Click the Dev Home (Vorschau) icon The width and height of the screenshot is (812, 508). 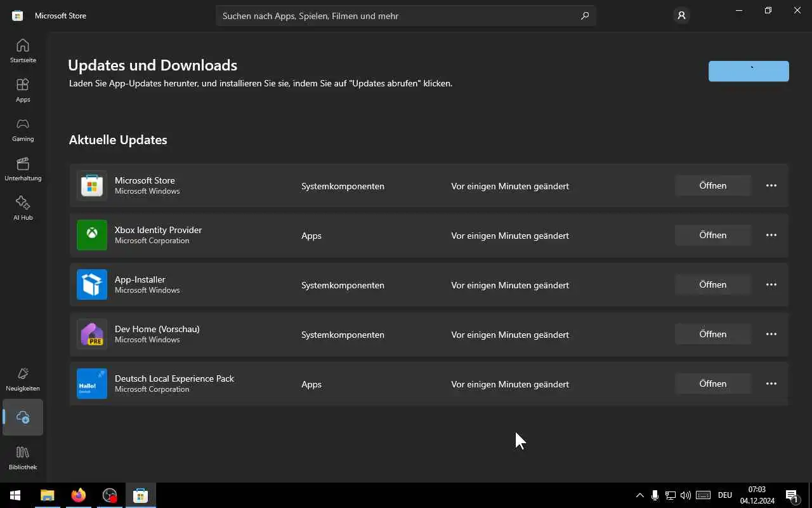click(x=92, y=334)
